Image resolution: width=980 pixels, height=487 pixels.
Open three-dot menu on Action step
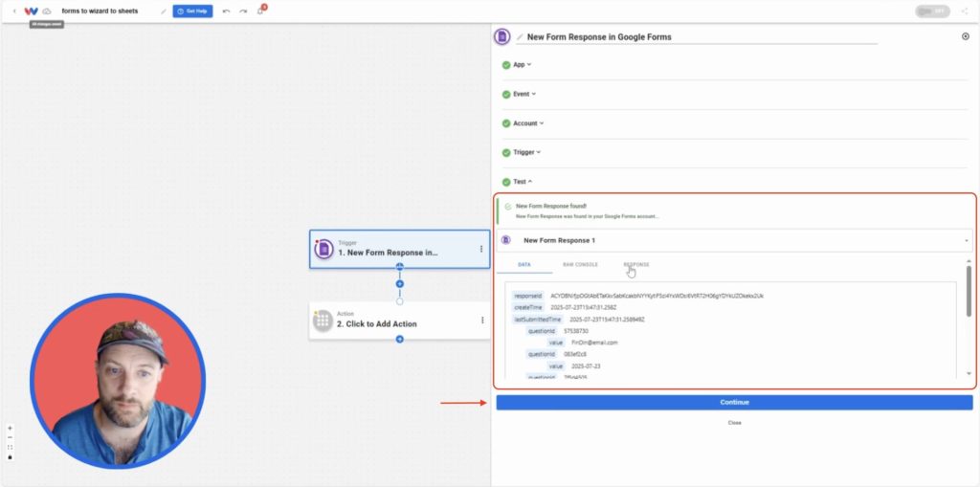(482, 321)
